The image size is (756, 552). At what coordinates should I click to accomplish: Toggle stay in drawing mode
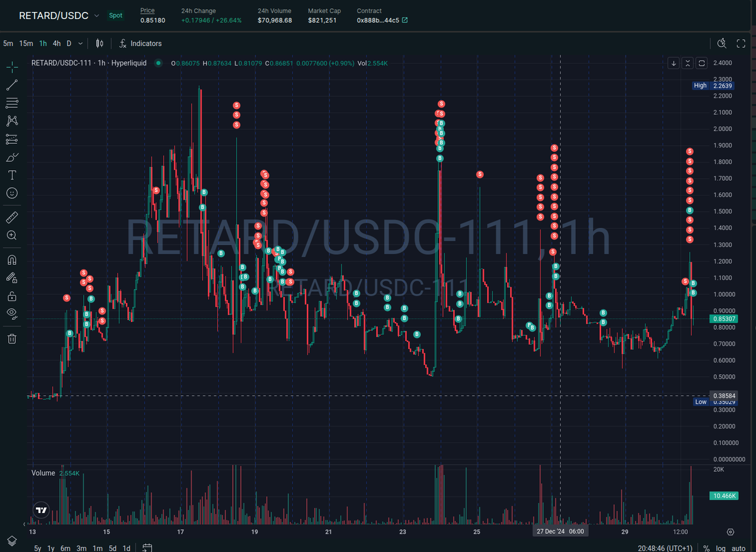coord(11,277)
